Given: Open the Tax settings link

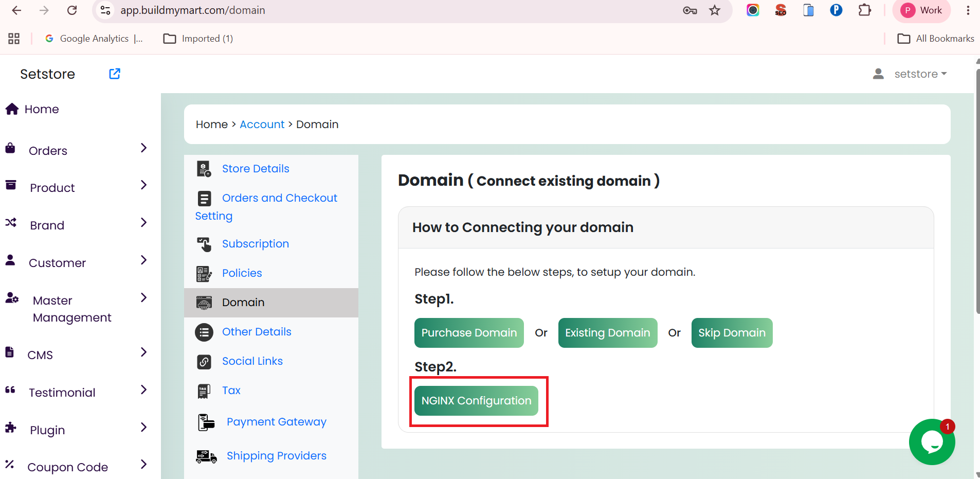Looking at the screenshot, I should click(231, 391).
